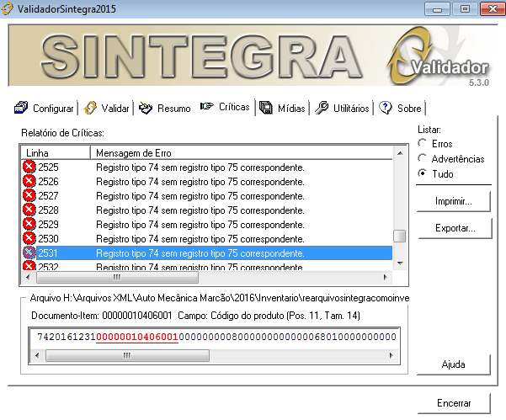Select line number 2527 in the list
This screenshot has height=420, width=506.
coord(48,195)
